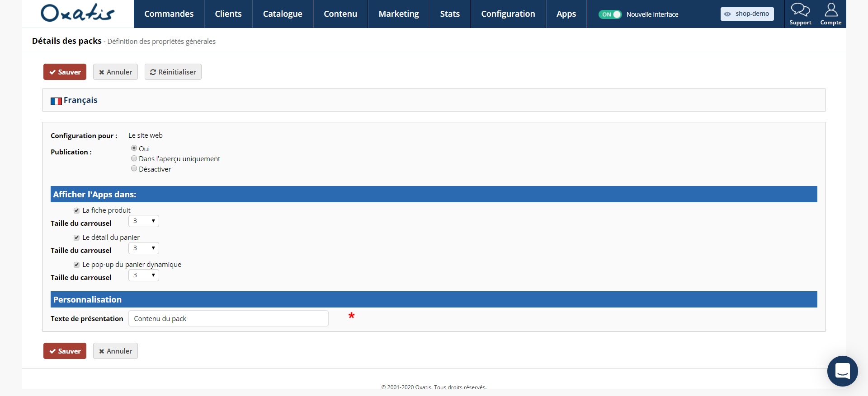Click the Afficher l'Apps dans section header
The height and width of the screenshot is (396, 868).
(x=434, y=194)
